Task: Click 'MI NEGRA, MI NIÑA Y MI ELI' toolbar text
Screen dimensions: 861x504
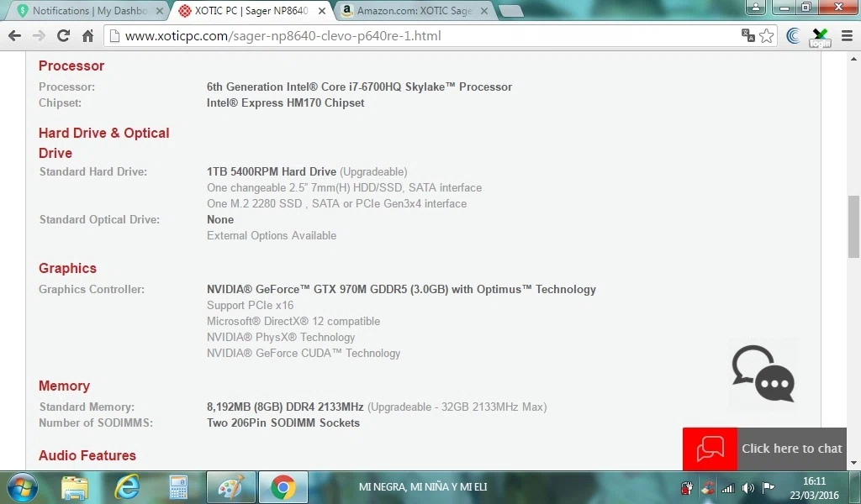Action: (423, 487)
